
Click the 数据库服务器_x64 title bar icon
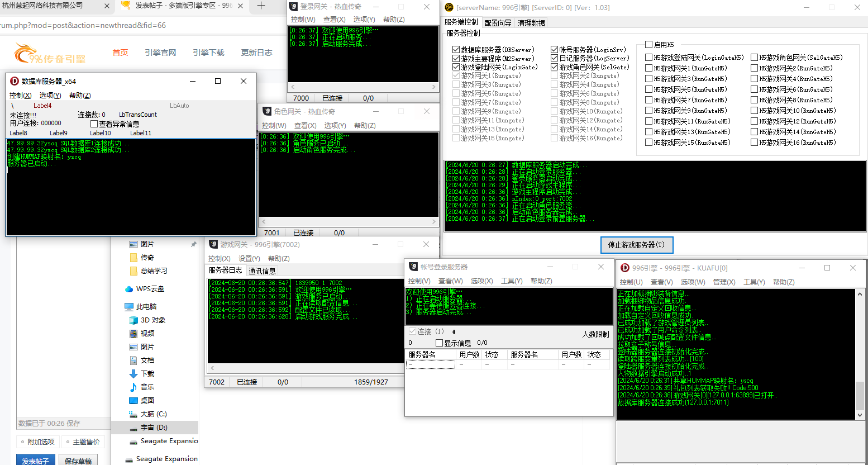point(15,81)
